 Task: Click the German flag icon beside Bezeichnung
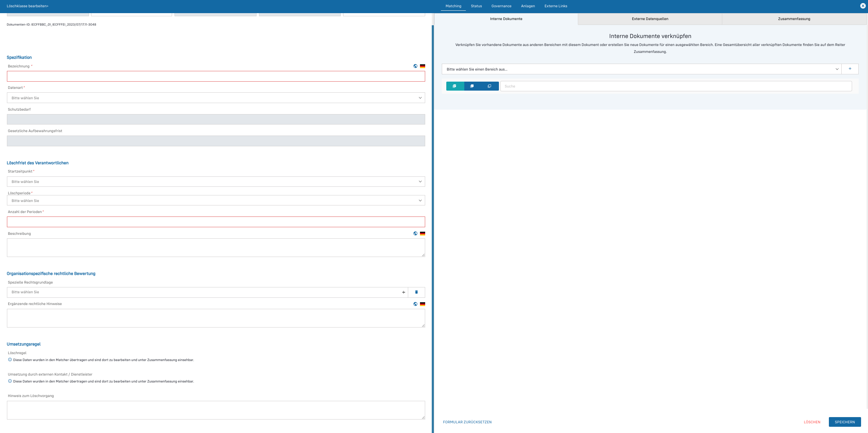422,66
